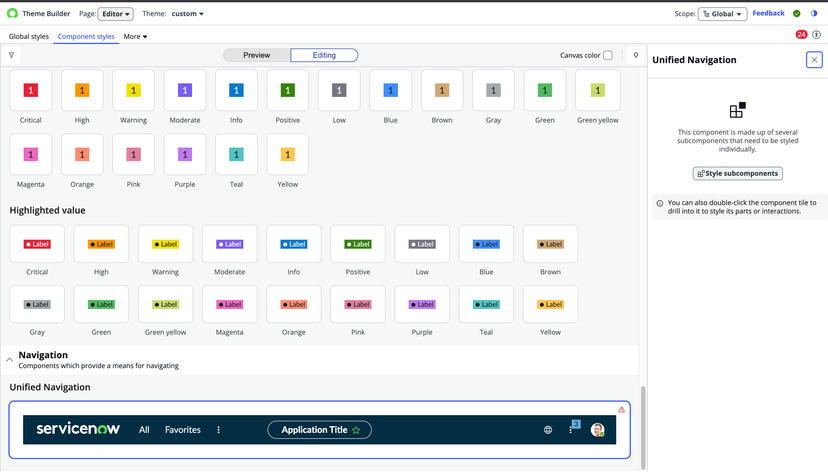
Task: Open the More menu
Action: coord(135,37)
